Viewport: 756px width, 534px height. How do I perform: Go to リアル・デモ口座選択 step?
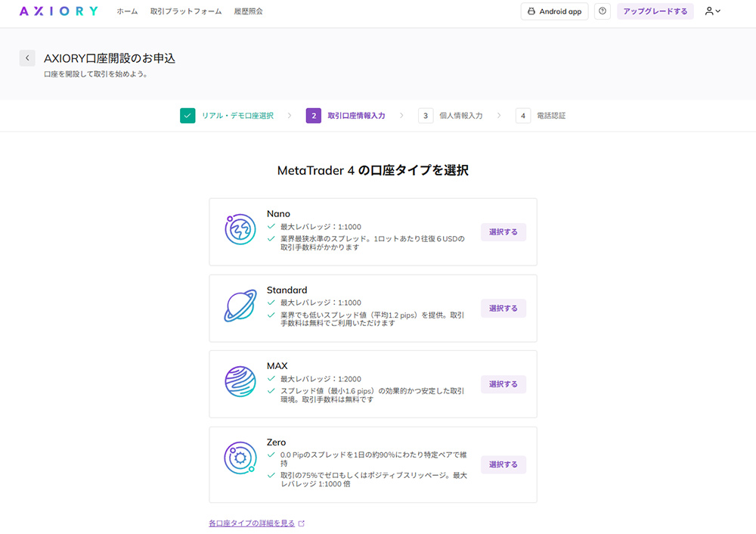237,116
